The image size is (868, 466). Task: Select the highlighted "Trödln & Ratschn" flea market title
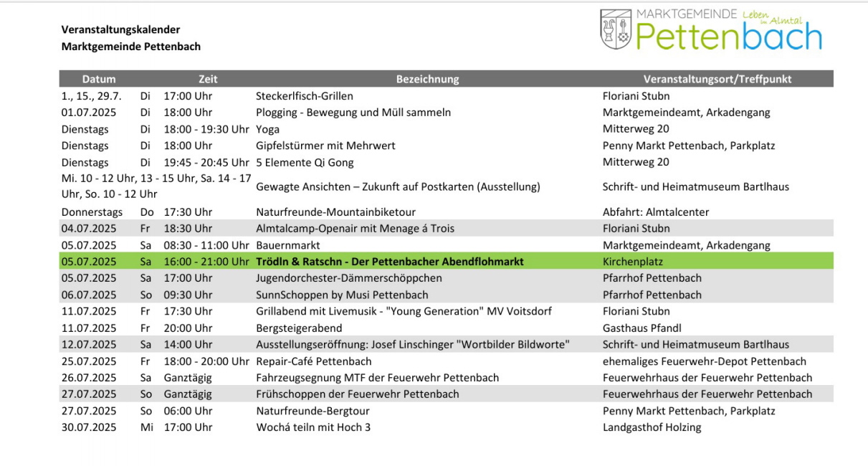[x=390, y=262]
